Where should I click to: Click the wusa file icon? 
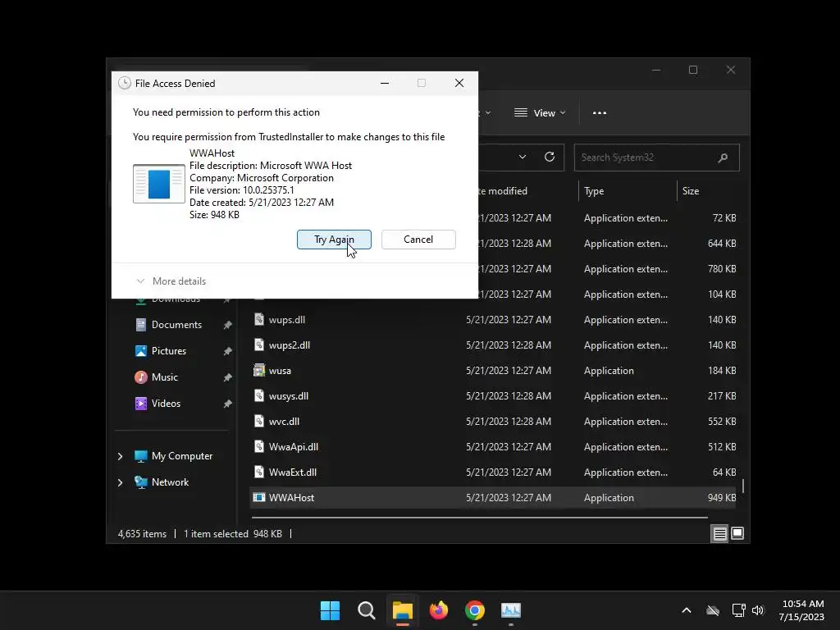(259, 370)
